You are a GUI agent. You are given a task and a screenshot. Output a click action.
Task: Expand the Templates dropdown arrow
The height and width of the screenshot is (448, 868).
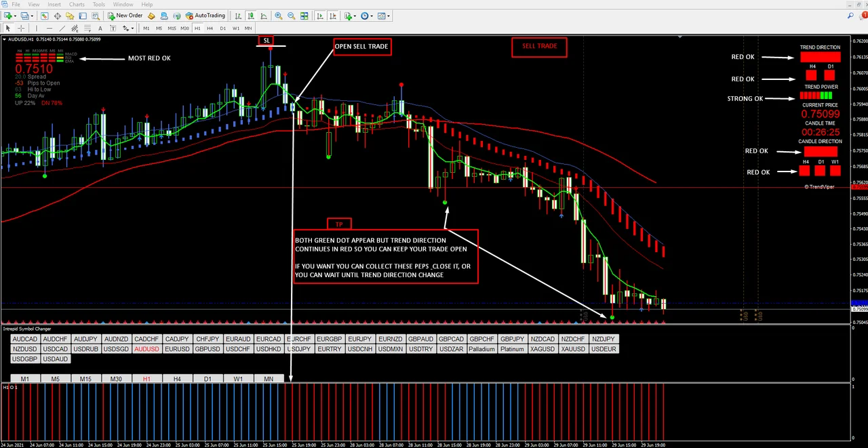pyautogui.click(x=389, y=16)
